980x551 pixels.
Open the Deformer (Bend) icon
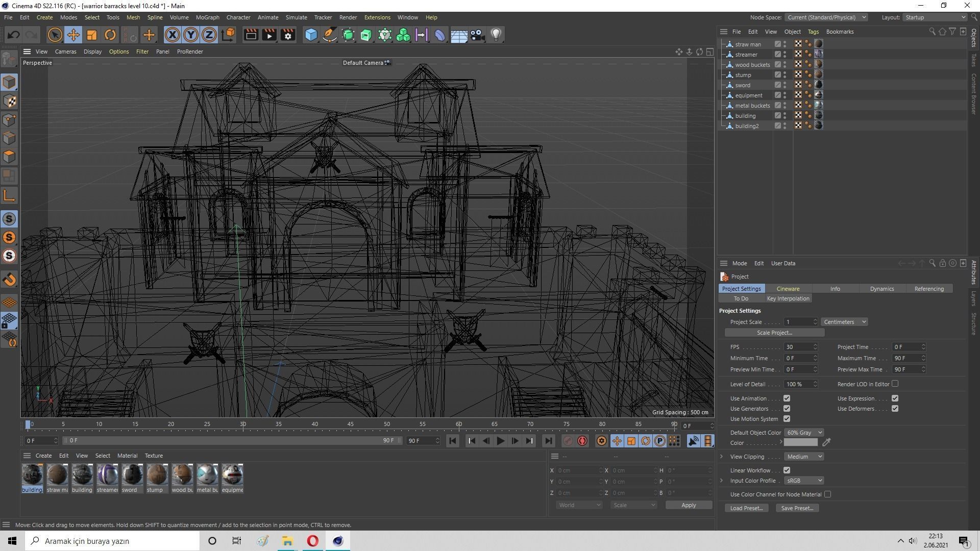point(440,35)
